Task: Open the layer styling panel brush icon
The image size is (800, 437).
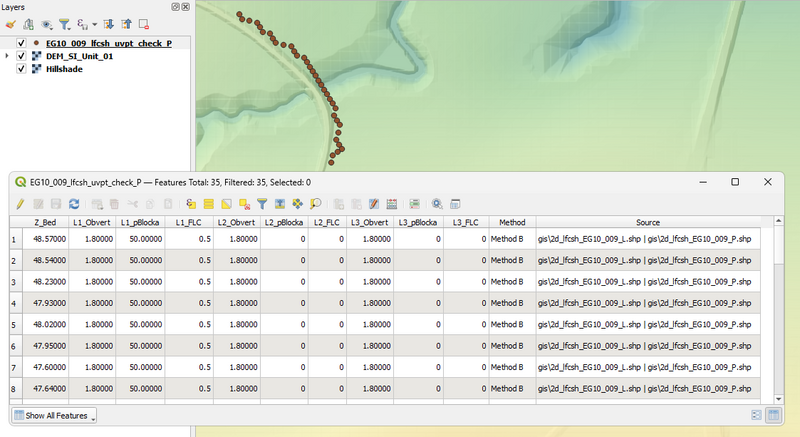Action: [11, 23]
